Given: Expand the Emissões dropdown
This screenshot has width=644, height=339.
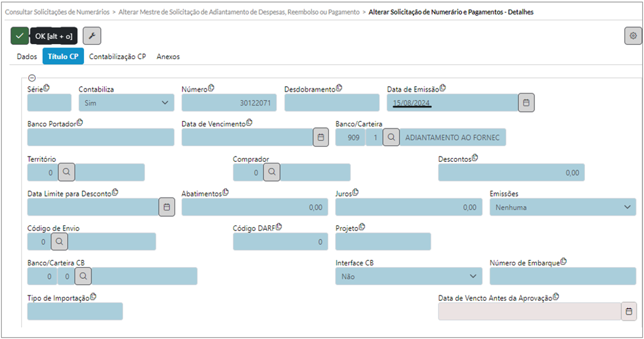Looking at the screenshot, I should coord(563,207).
